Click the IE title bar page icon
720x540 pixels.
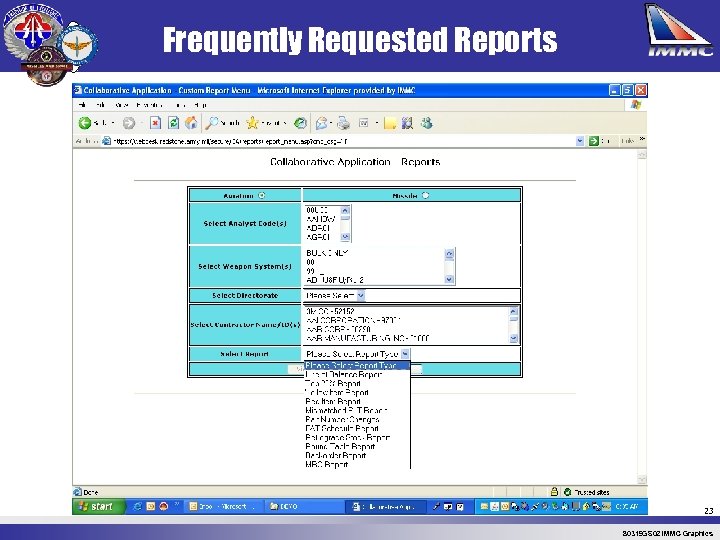(78, 90)
